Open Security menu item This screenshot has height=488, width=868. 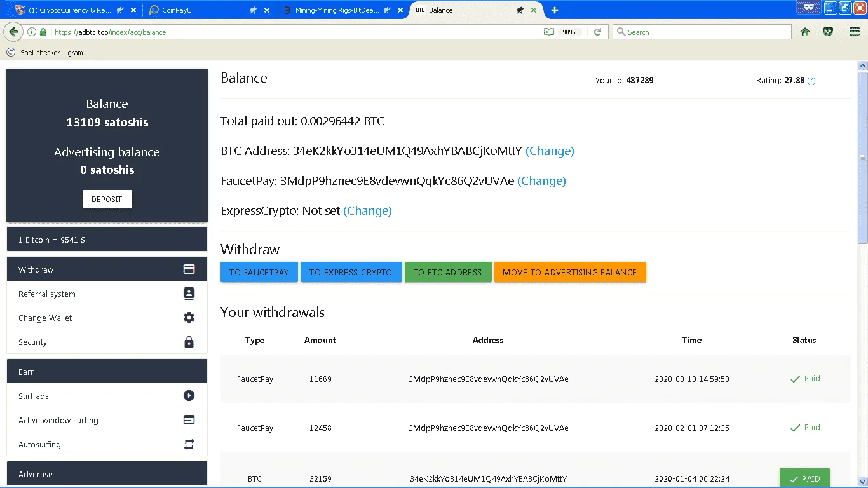tap(107, 342)
